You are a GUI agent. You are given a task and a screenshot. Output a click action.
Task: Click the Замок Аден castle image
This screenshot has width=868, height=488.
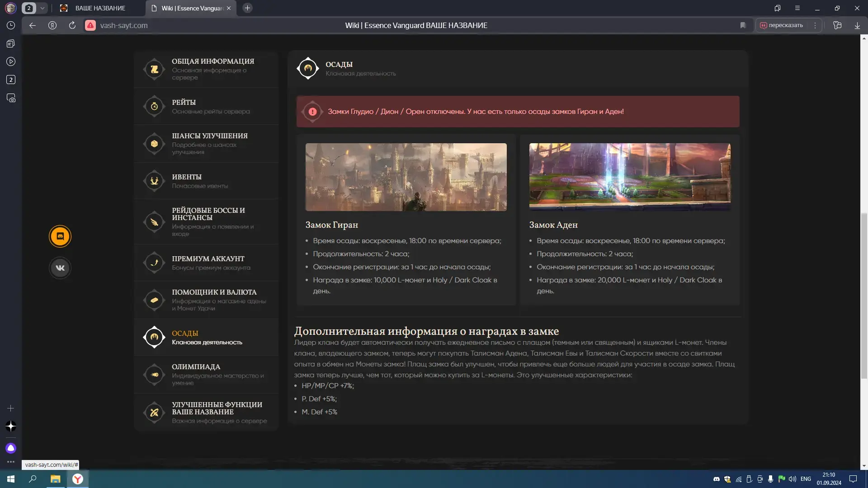630,177
